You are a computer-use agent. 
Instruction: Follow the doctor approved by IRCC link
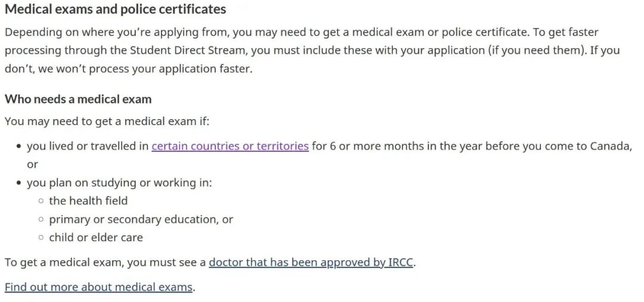click(x=311, y=263)
